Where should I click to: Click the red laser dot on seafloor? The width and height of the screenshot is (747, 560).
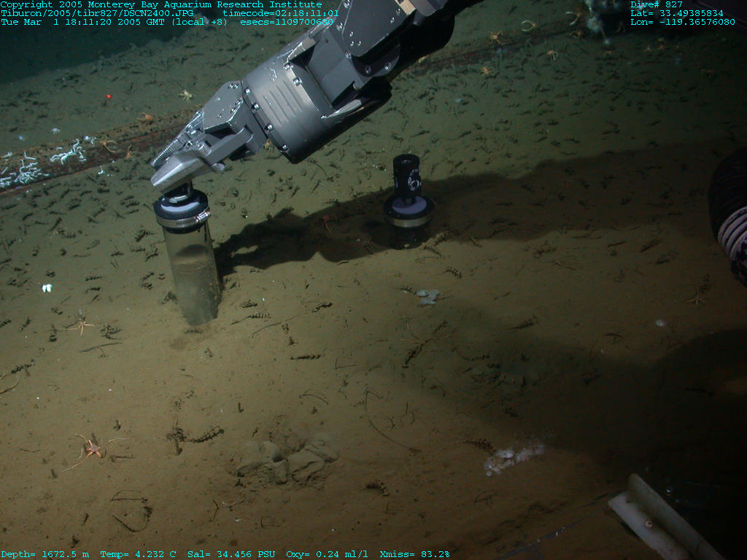(109, 96)
